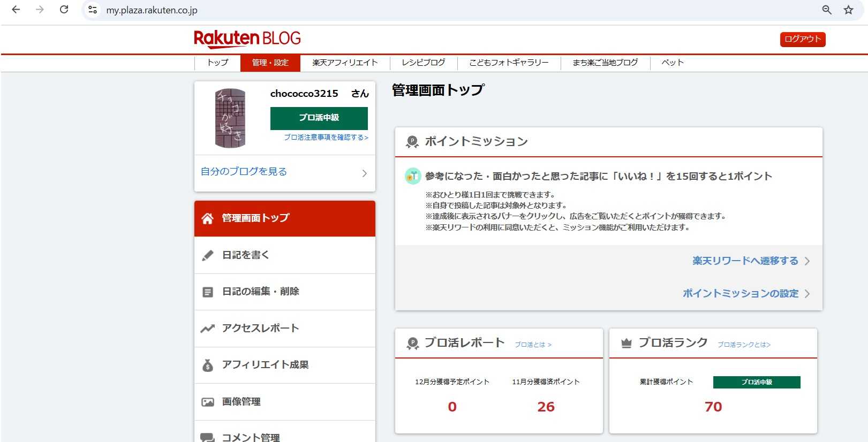Click the ブロ活とは link
The width and height of the screenshot is (868, 442).
pyautogui.click(x=533, y=345)
